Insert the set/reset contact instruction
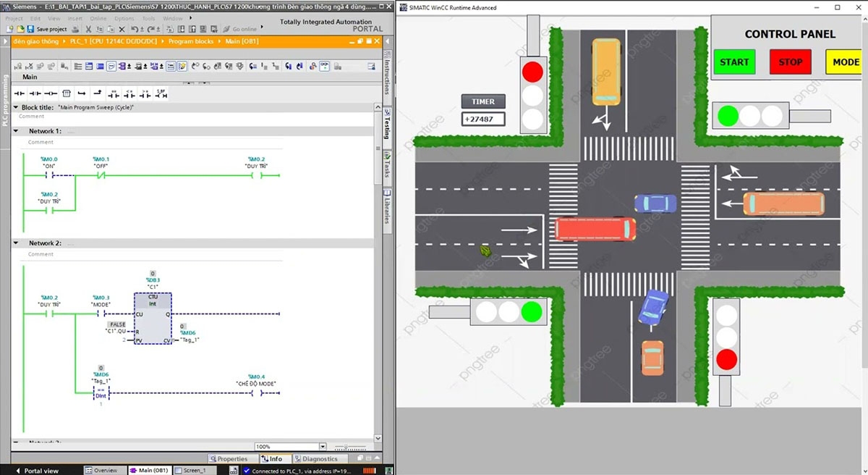The height and width of the screenshot is (475, 868). 161,94
